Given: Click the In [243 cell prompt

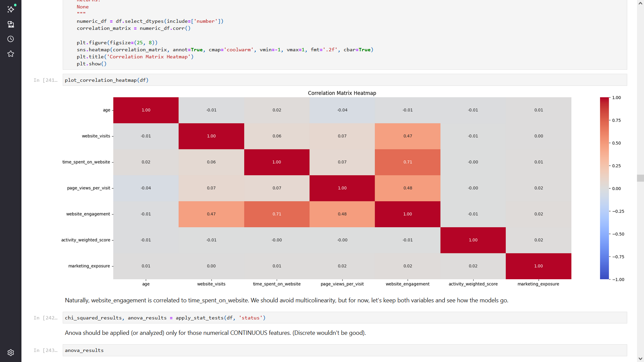Looking at the screenshot, I should (45, 351).
